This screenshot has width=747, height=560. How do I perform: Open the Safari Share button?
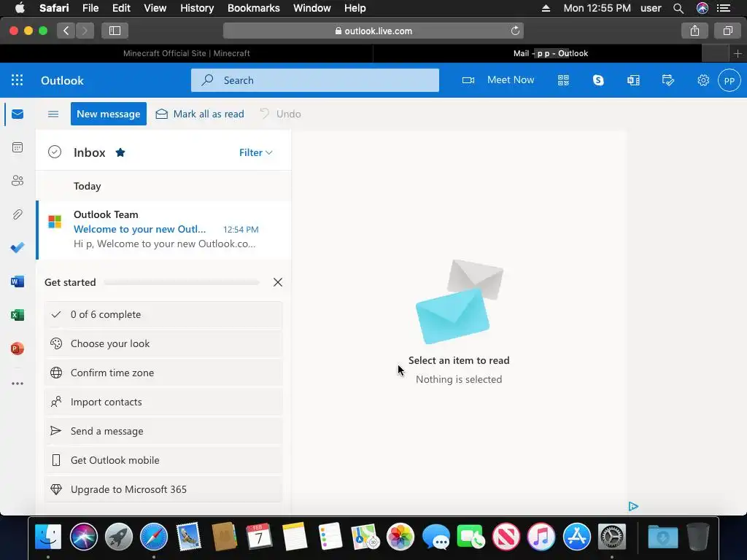tap(694, 31)
